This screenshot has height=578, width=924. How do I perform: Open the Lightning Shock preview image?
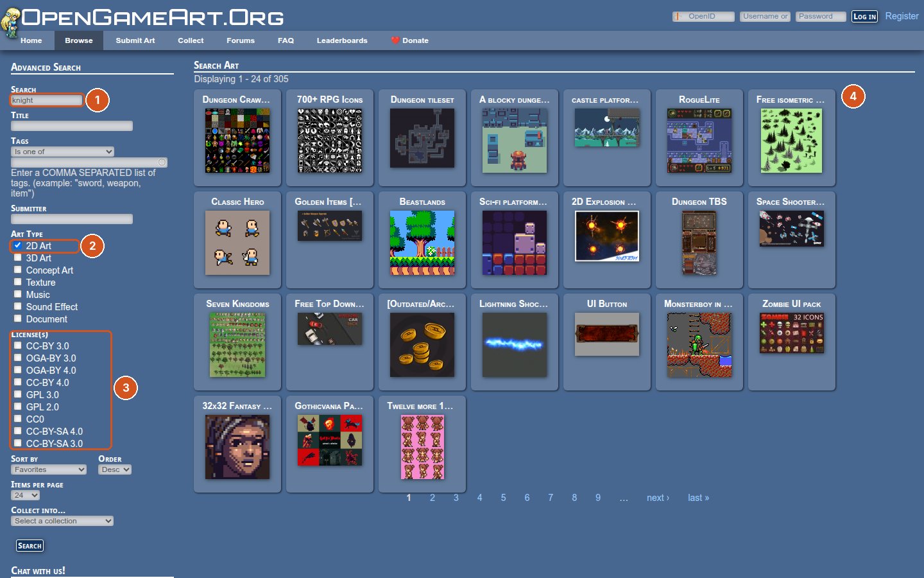coord(515,345)
